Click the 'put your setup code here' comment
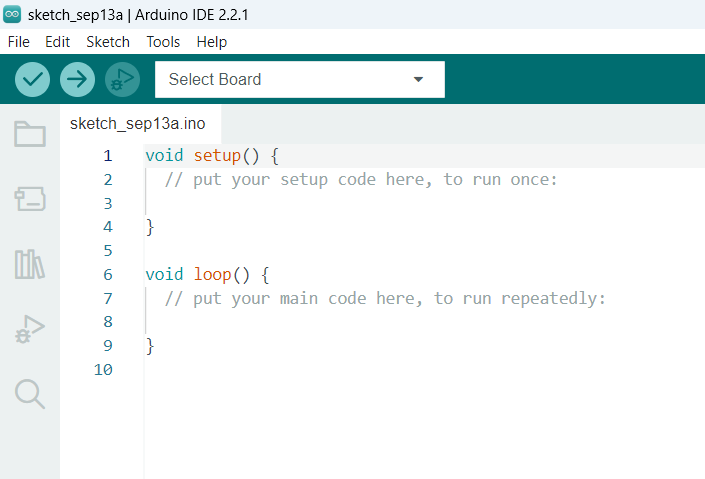 click(x=361, y=179)
